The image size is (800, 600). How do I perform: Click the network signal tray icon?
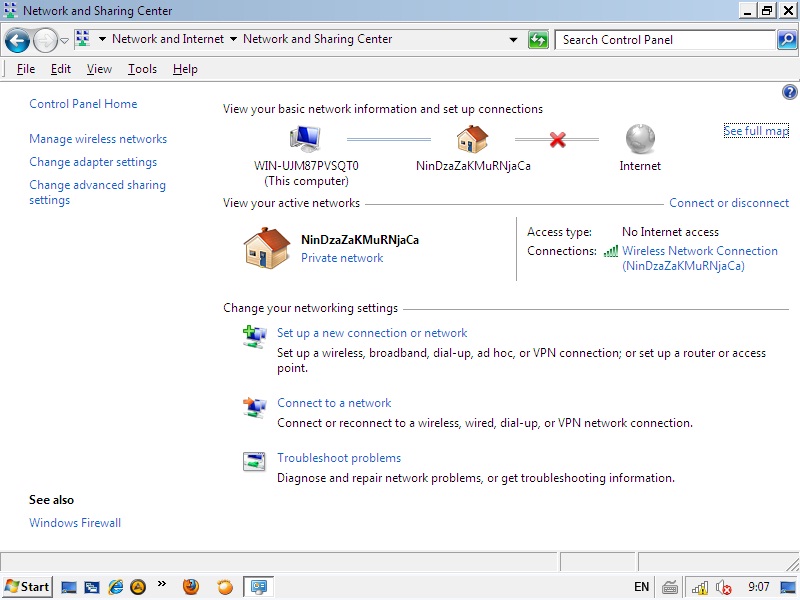699,588
